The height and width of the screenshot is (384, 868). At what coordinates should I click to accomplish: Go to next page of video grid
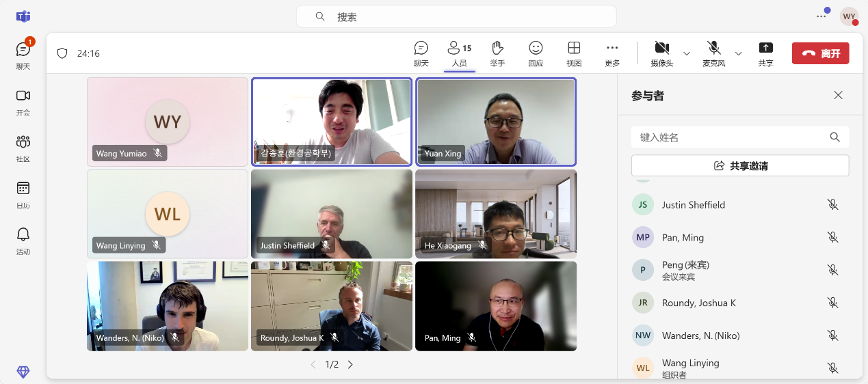[x=350, y=365]
